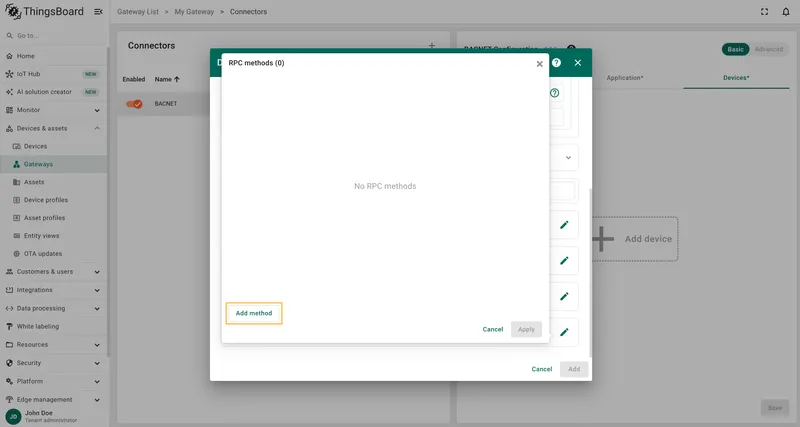Click Cancel in the device dialog footer

541,369
